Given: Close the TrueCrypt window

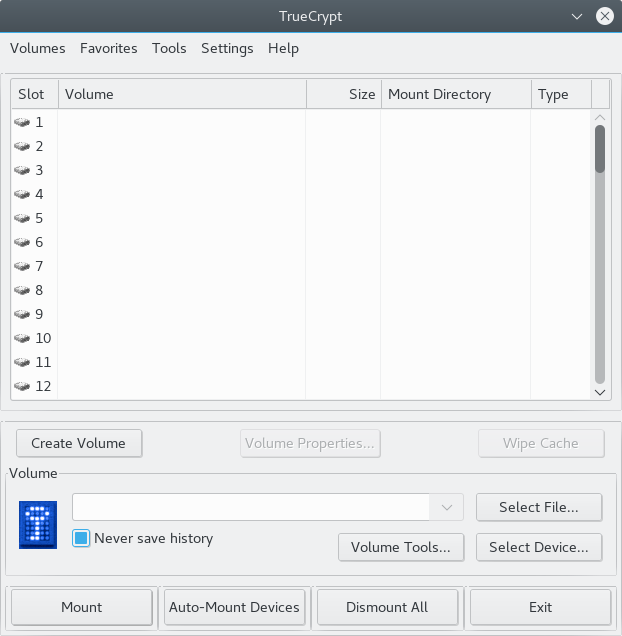Looking at the screenshot, I should coord(605,17).
